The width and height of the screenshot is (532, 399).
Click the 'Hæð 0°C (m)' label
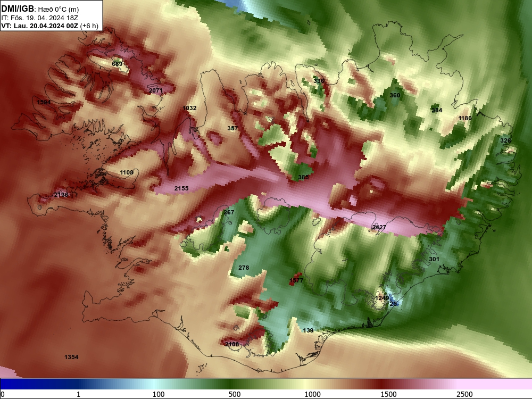coord(59,10)
